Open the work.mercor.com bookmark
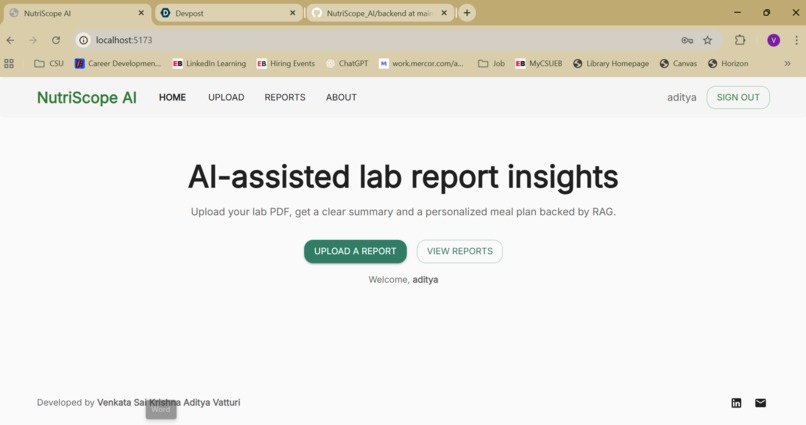Screen dimensions: 806x425 [x=421, y=64]
